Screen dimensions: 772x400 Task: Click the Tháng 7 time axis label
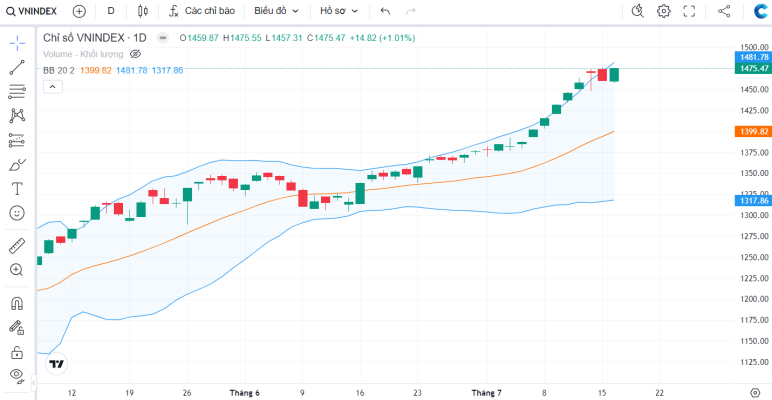(486, 393)
